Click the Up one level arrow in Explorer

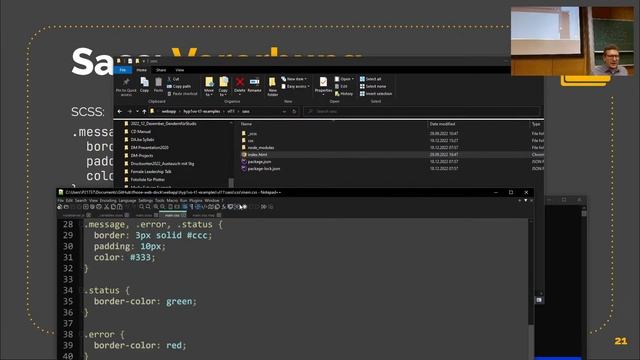point(144,111)
